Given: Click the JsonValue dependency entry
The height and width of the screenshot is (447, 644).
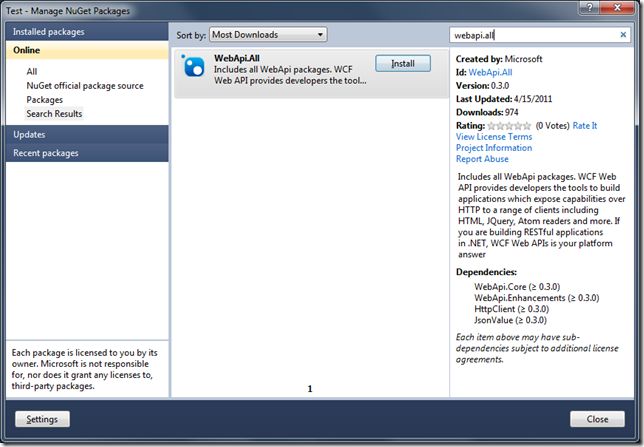Looking at the screenshot, I should pyautogui.click(x=510, y=320).
